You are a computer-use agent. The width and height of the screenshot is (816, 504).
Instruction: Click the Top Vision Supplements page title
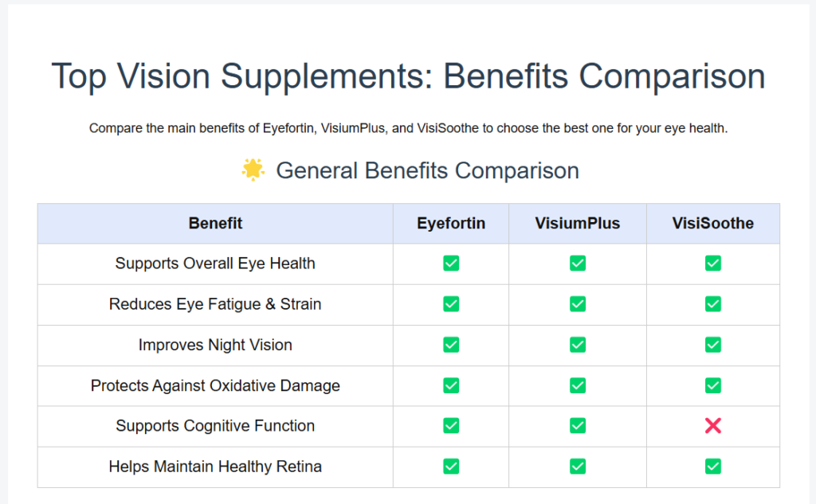pyautogui.click(x=409, y=76)
